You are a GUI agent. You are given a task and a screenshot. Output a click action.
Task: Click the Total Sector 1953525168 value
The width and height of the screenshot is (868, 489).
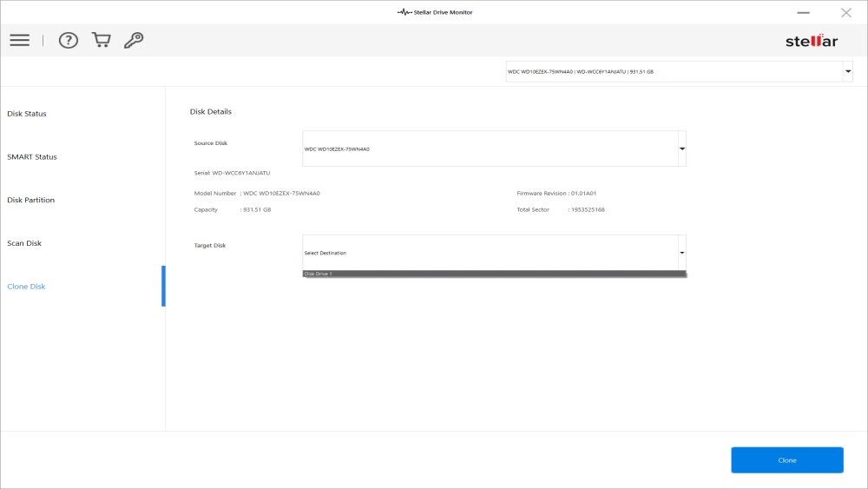click(x=588, y=210)
